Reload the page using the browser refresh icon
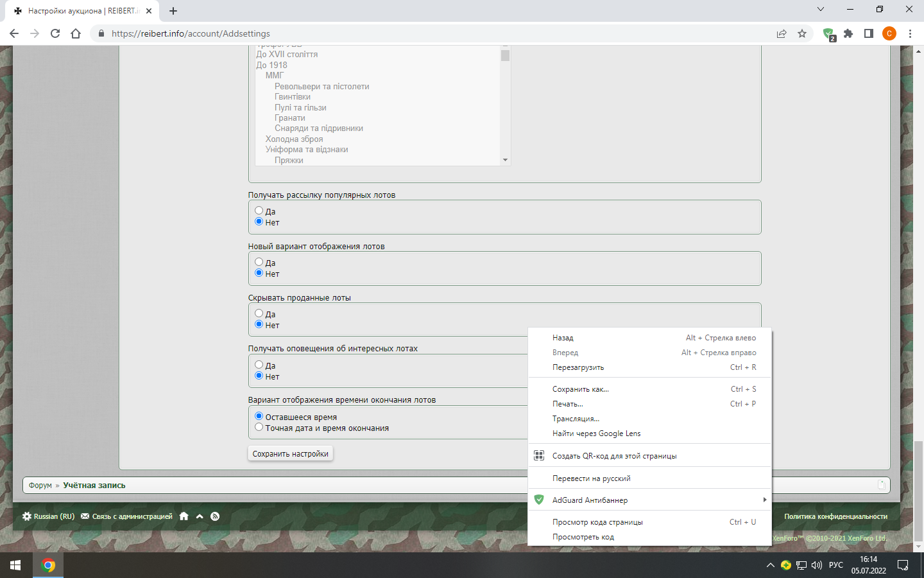The image size is (924, 578). (x=55, y=34)
